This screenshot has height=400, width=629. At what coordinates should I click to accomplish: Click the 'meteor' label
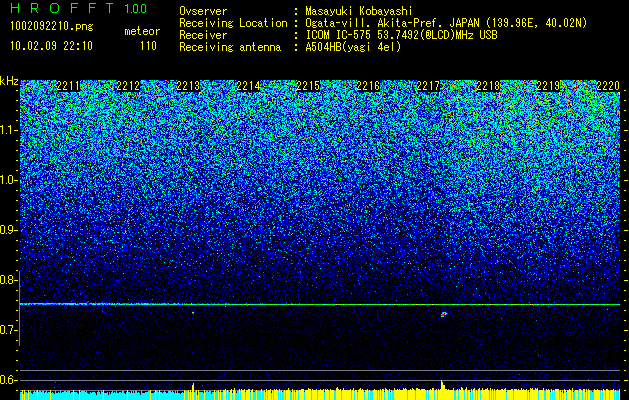(142, 31)
